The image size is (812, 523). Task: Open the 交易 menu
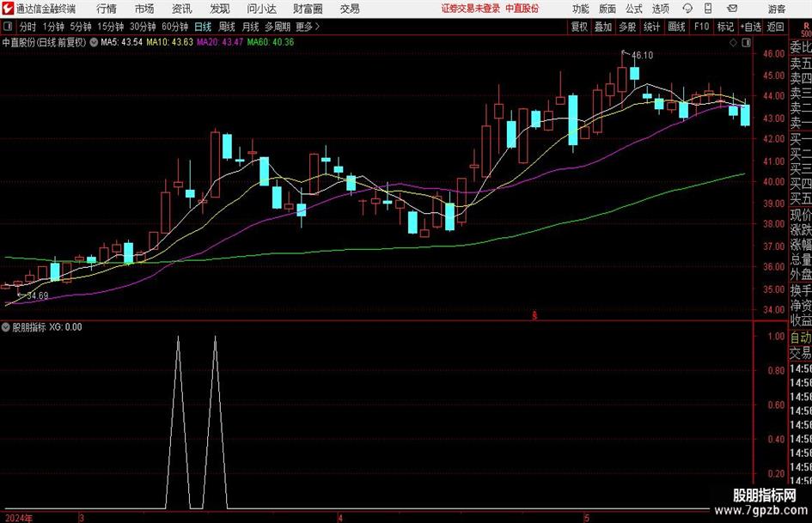point(350,9)
